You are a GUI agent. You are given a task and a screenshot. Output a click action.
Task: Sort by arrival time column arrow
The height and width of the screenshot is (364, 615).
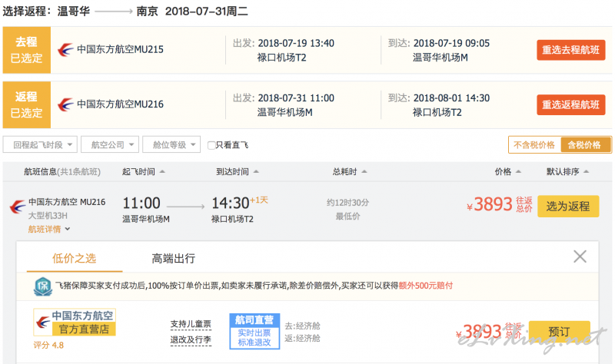point(256,171)
